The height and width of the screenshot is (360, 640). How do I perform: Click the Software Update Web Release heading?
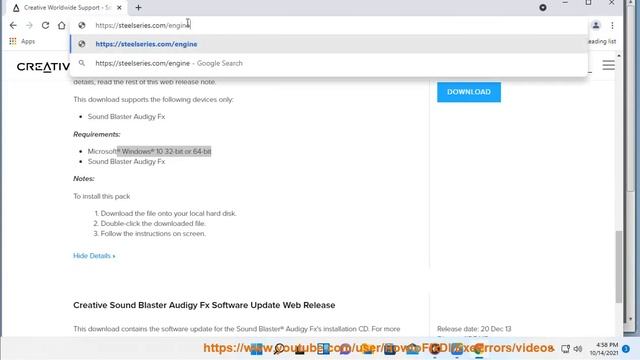(204, 305)
